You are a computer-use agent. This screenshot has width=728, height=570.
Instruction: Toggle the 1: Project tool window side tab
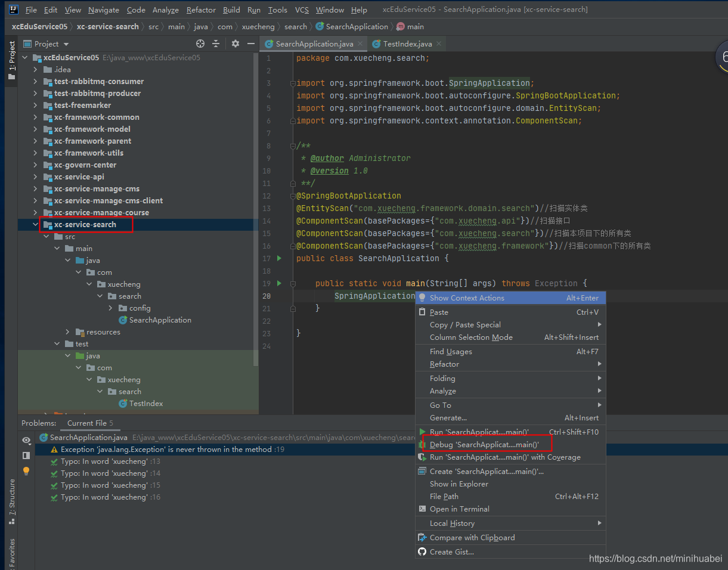11,60
